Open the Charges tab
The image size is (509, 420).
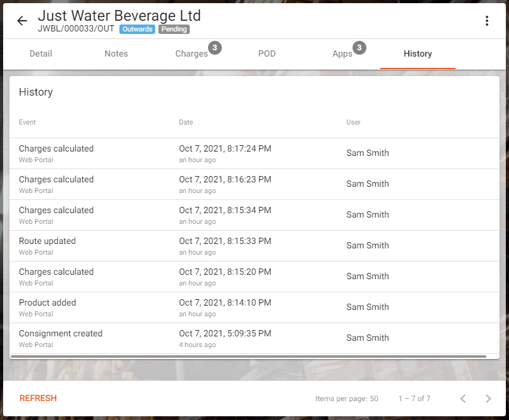[x=192, y=54]
